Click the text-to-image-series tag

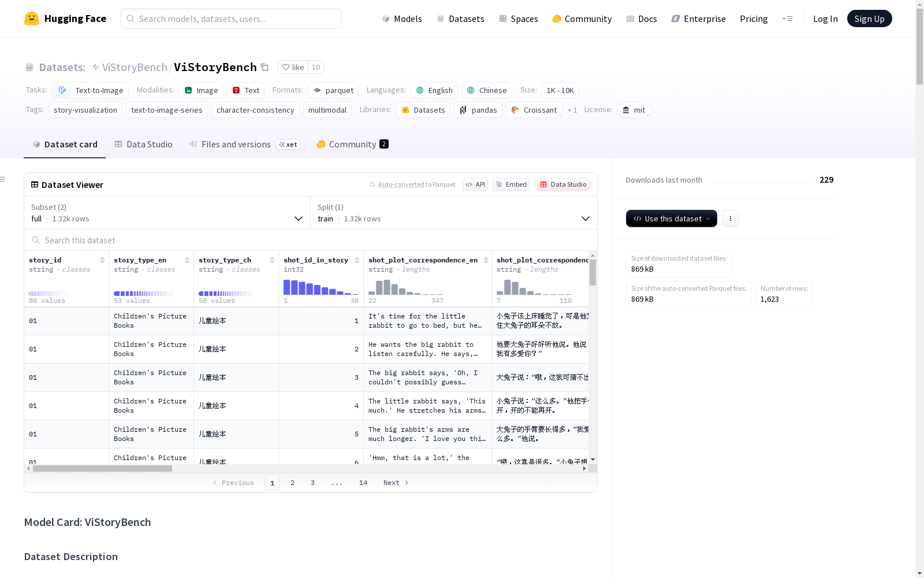click(167, 110)
